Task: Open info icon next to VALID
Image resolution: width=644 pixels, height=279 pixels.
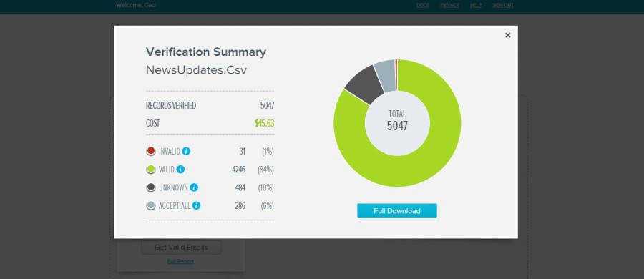Action: 180,170
